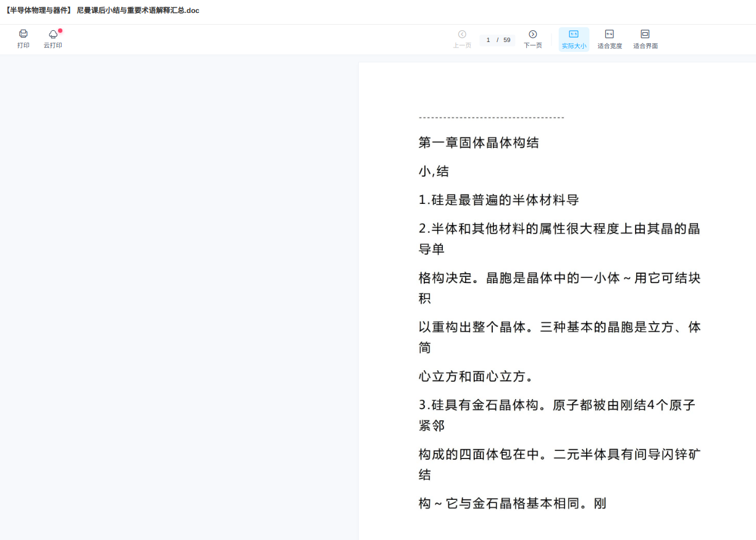Open cloud print (云打印)
756x540 pixels.
click(52, 35)
